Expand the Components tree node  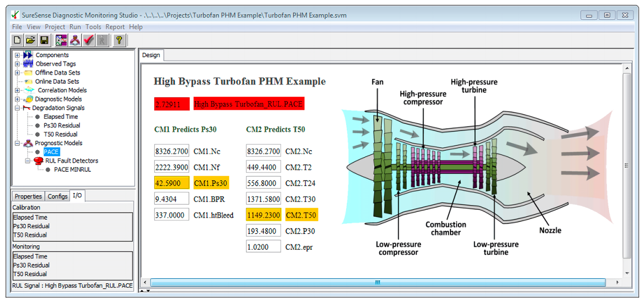click(x=17, y=55)
